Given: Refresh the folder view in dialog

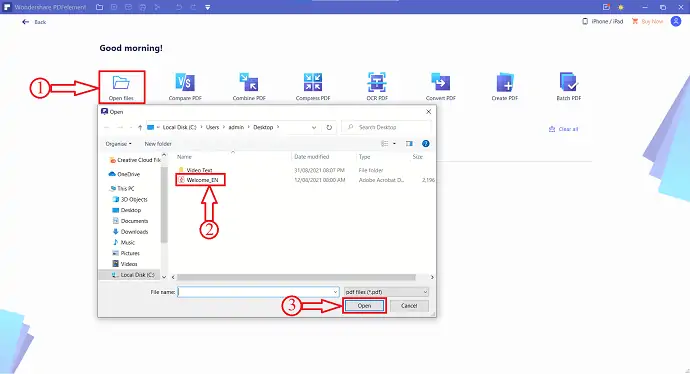Looking at the screenshot, I should [329, 127].
